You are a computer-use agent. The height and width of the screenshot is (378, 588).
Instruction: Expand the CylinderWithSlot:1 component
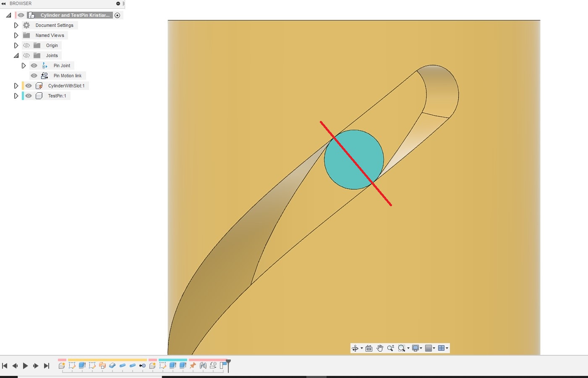16,85
